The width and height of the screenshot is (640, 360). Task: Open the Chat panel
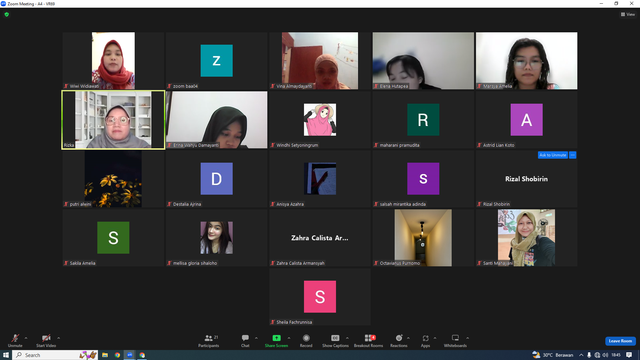245,340
